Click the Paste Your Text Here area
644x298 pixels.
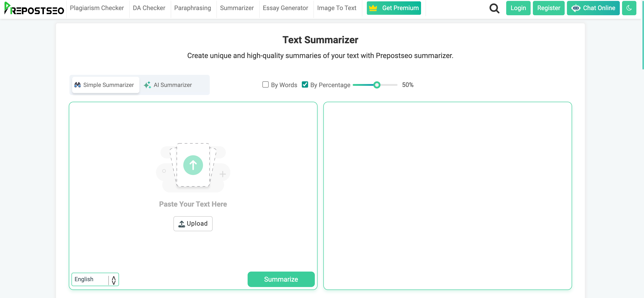click(193, 204)
